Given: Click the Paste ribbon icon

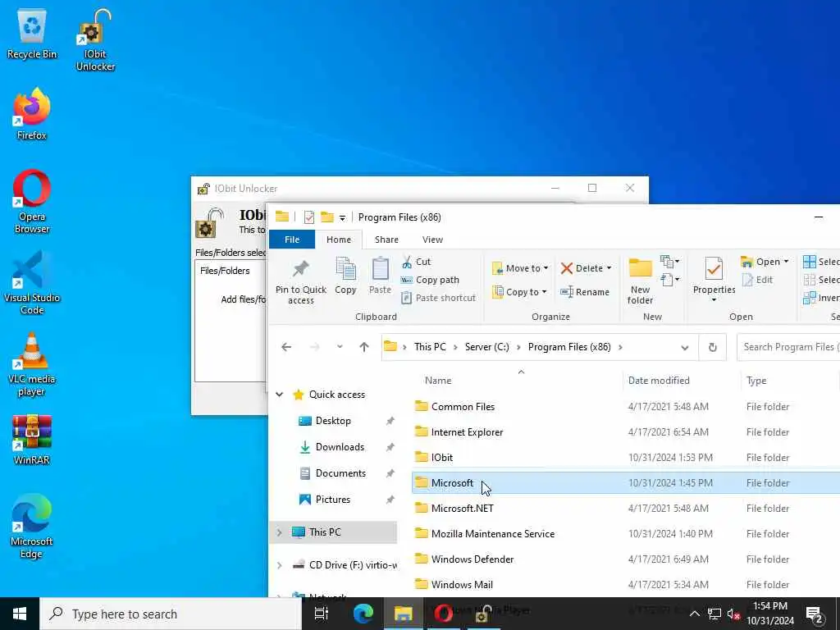Looking at the screenshot, I should coord(380,276).
